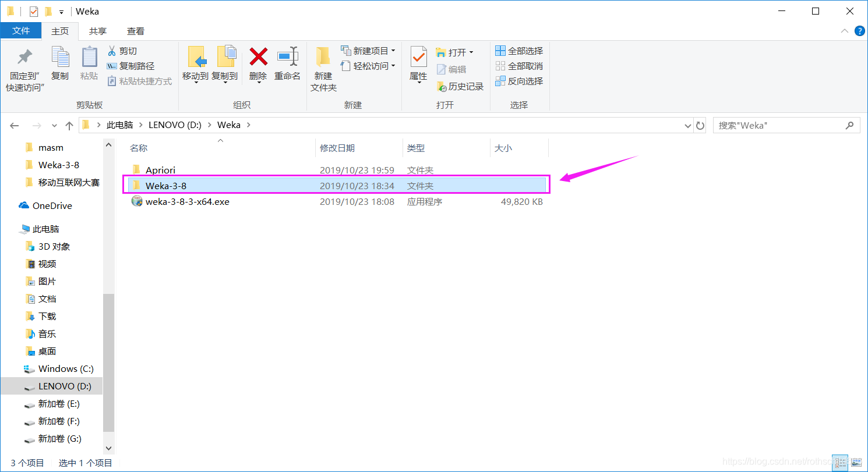Click 此电脑 in the address bar

[x=120, y=125]
